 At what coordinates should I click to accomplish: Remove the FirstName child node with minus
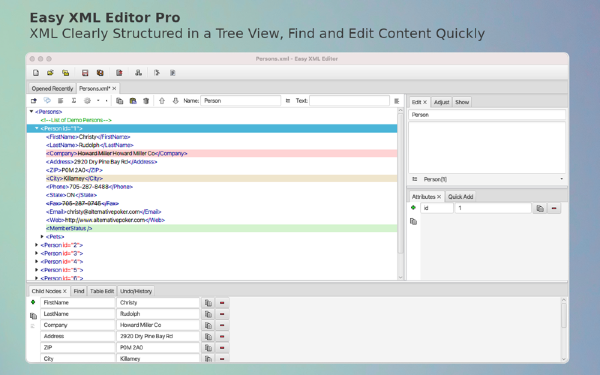pos(222,303)
